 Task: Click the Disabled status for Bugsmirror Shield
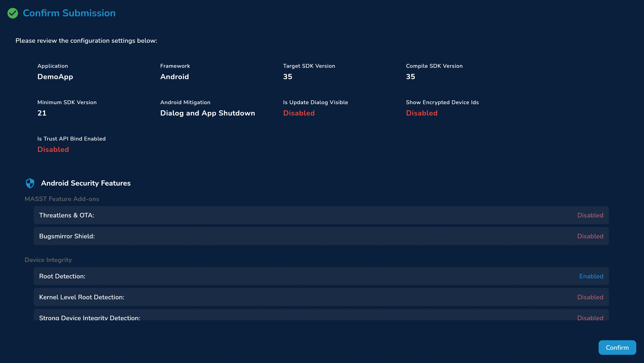pos(590,236)
